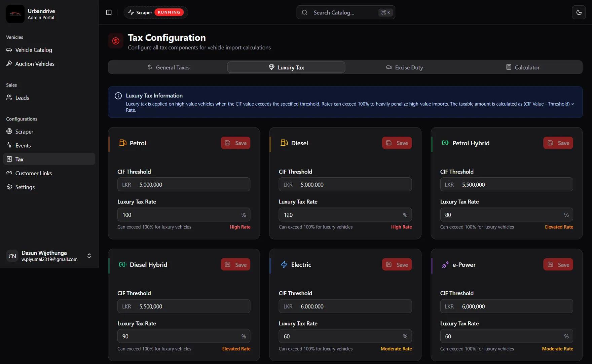The image size is (592, 364).
Task: Click Moderate Rate label under Electric
Action: 396,349
